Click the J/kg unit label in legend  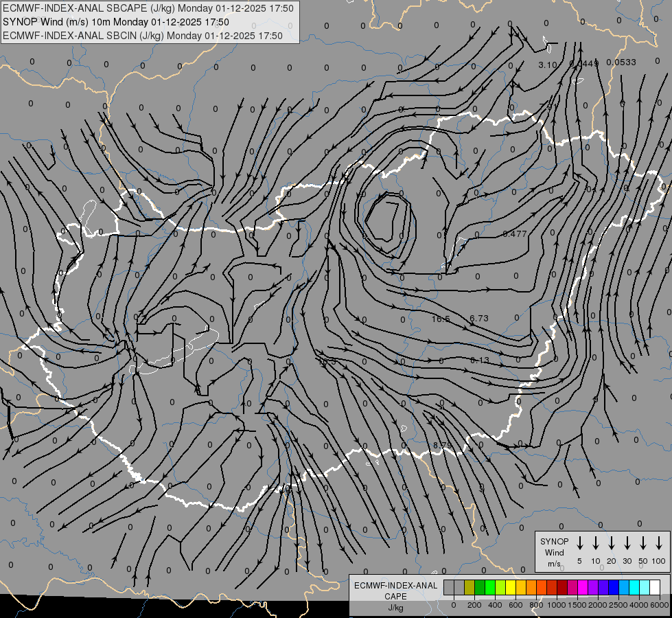(395, 608)
